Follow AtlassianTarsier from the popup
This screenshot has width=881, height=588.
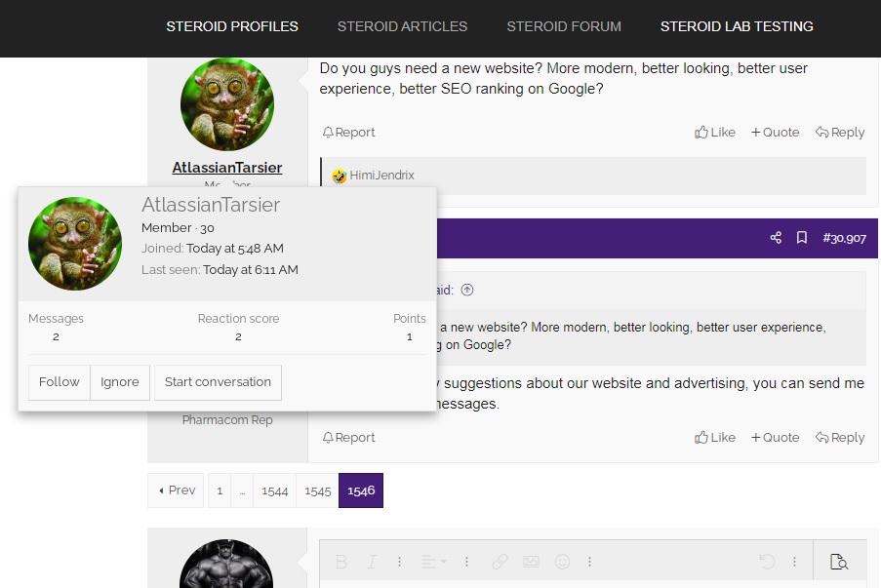click(x=59, y=382)
